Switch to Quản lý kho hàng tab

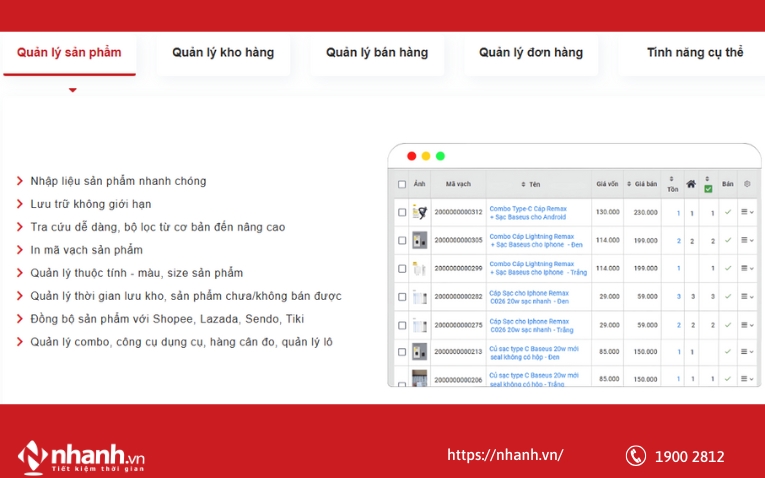[x=223, y=53]
